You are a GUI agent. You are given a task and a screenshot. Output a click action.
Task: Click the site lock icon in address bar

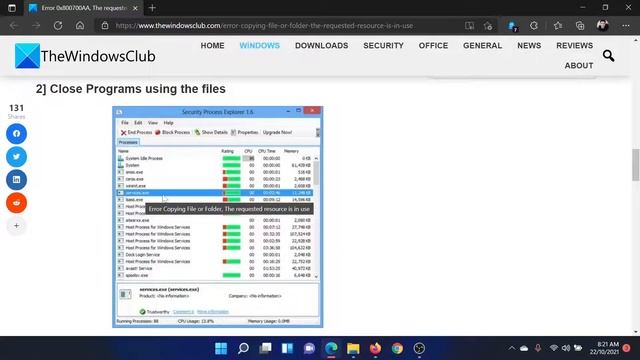105,25
